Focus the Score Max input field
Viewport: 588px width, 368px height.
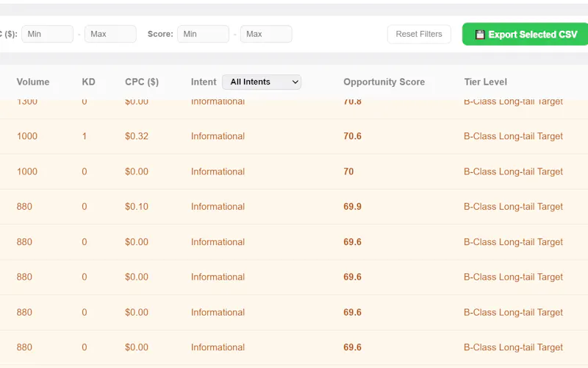coord(266,34)
